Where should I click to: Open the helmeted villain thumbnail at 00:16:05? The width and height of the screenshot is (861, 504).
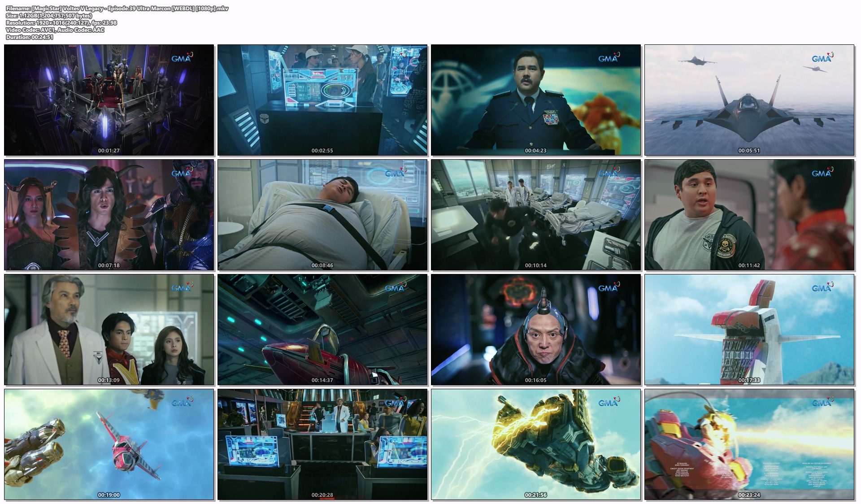pos(536,330)
